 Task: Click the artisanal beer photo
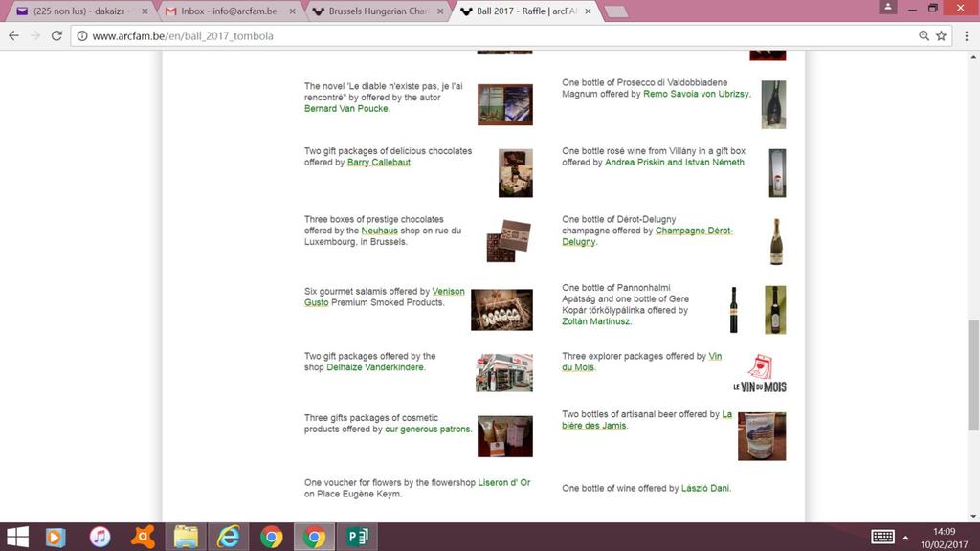coord(762,436)
